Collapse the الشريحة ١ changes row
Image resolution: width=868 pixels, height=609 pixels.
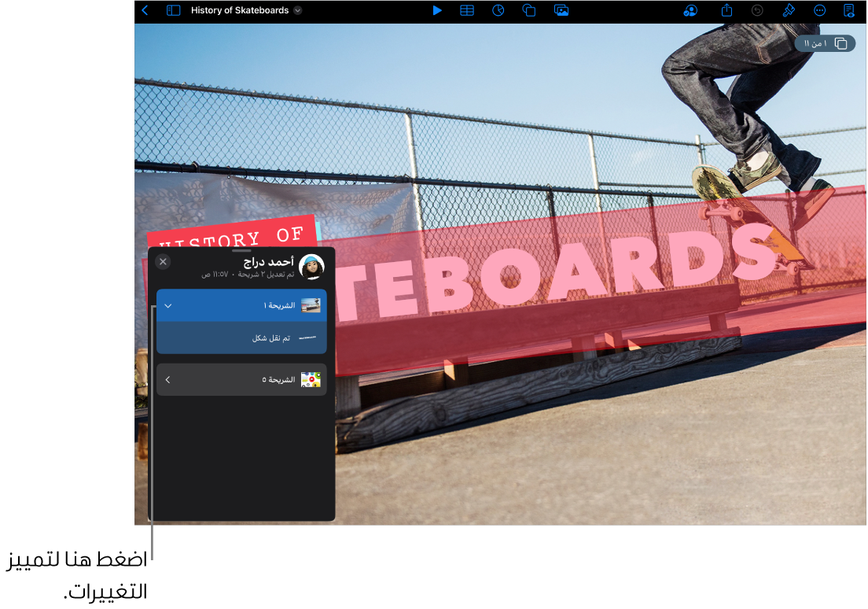[168, 305]
